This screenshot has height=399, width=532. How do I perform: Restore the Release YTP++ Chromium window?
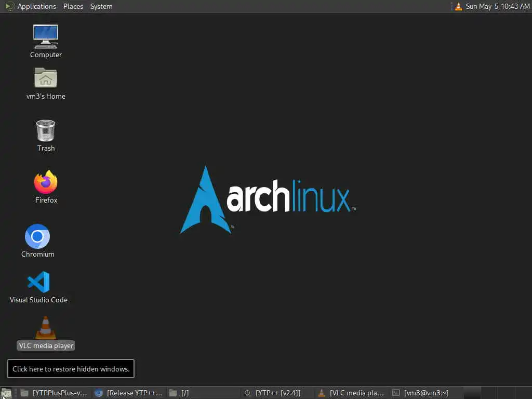click(129, 393)
